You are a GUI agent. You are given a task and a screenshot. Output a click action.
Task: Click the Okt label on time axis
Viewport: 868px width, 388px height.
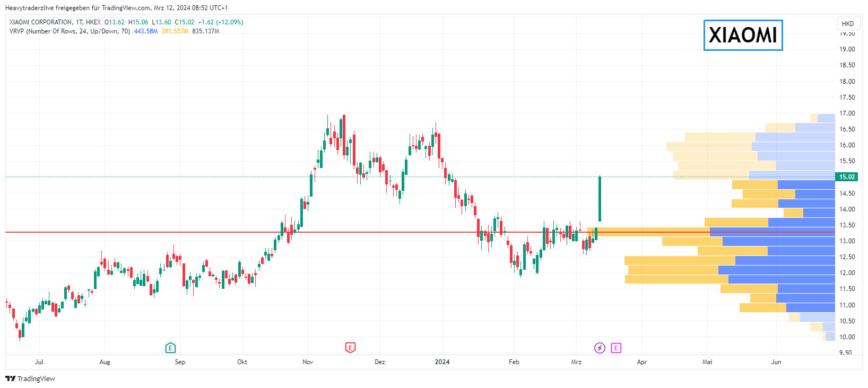tap(242, 362)
